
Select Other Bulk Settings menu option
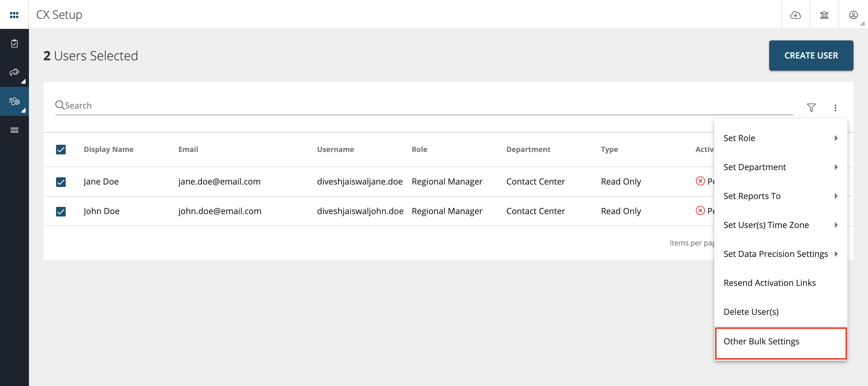tap(761, 340)
